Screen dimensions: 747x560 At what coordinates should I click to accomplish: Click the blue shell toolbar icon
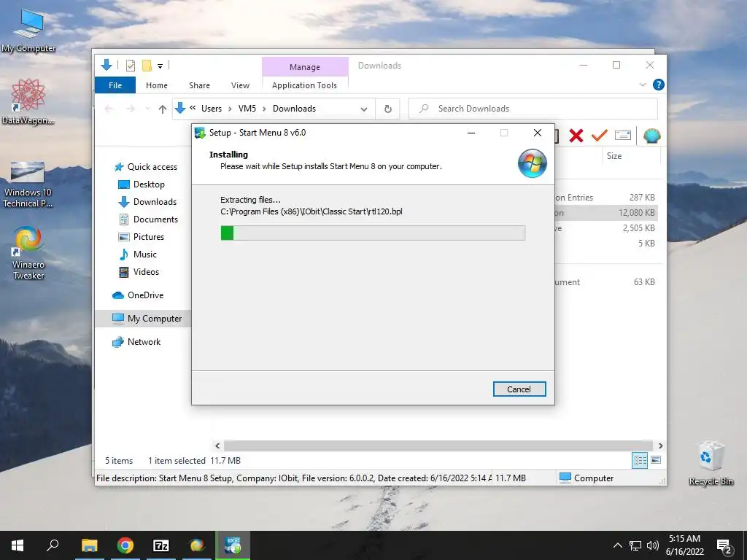[651, 136]
